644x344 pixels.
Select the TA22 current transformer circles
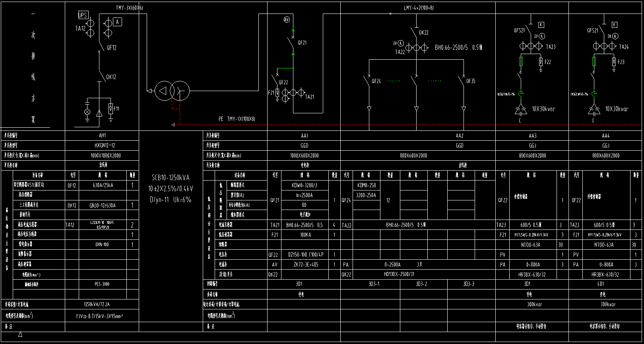416,48
